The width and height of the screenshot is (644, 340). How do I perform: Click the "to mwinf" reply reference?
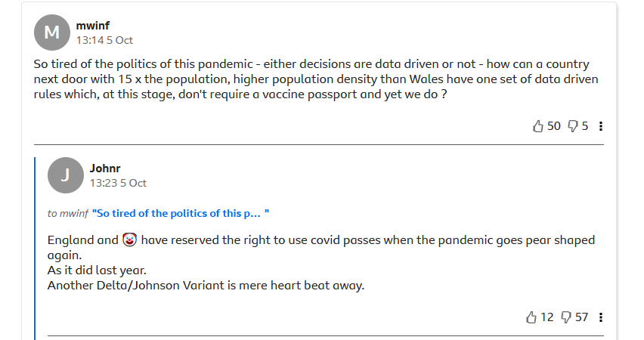(67, 214)
